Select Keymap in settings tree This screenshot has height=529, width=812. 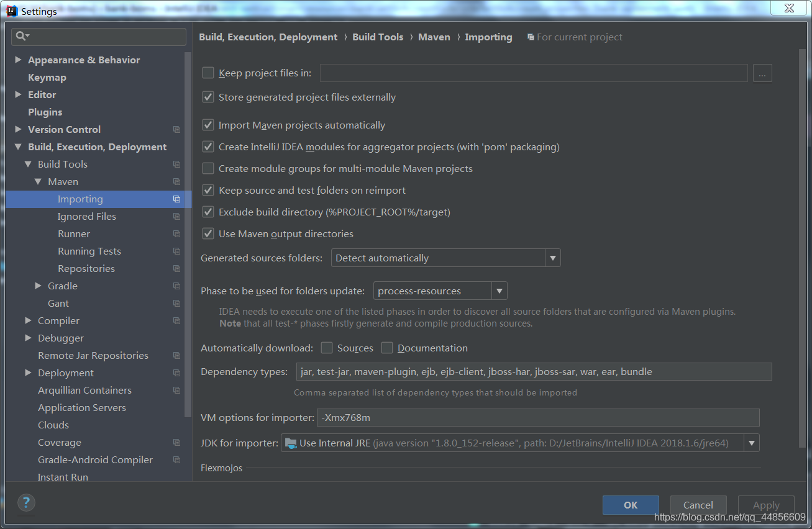(x=47, y=78)
